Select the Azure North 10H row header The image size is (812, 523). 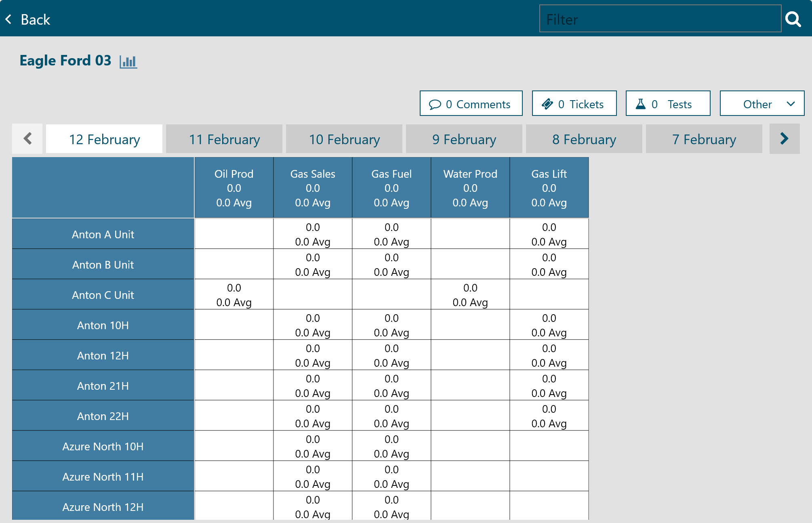(103, 446)
